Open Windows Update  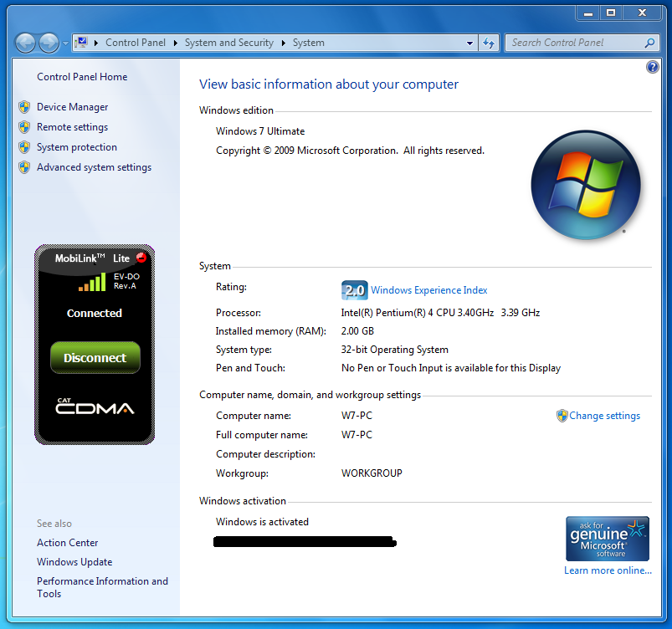click(x=74, y=562)
